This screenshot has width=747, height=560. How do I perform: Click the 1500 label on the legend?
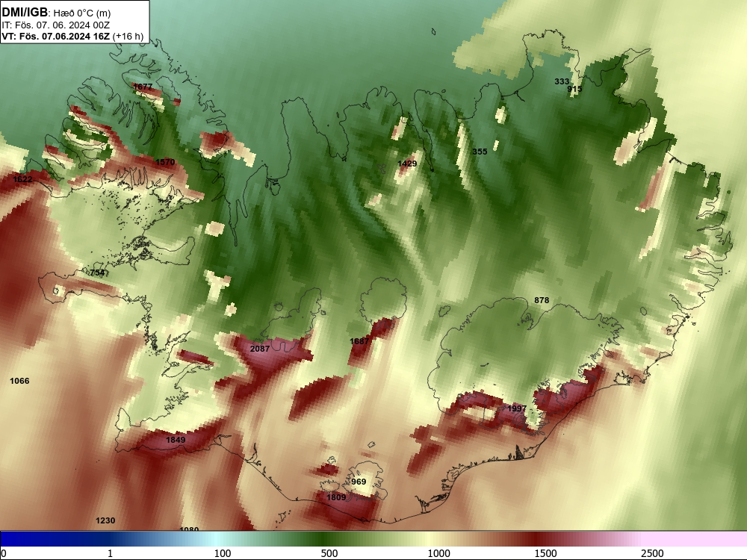(545, 553)
